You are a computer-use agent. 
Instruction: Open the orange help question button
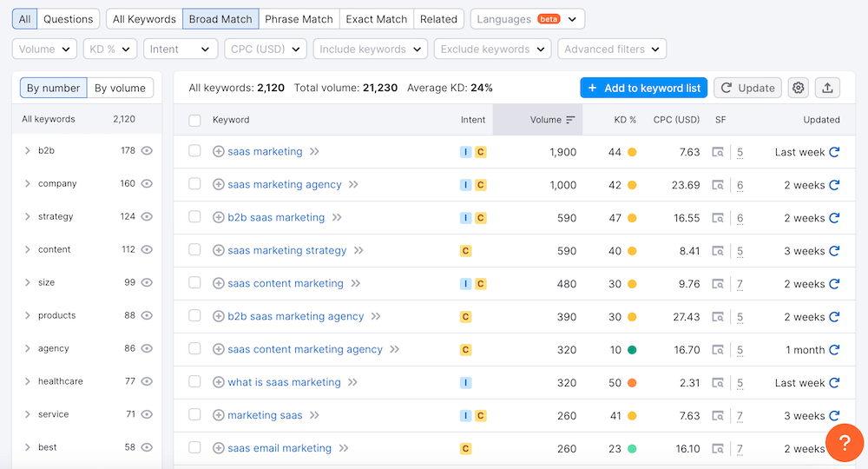tap(843, 443)
